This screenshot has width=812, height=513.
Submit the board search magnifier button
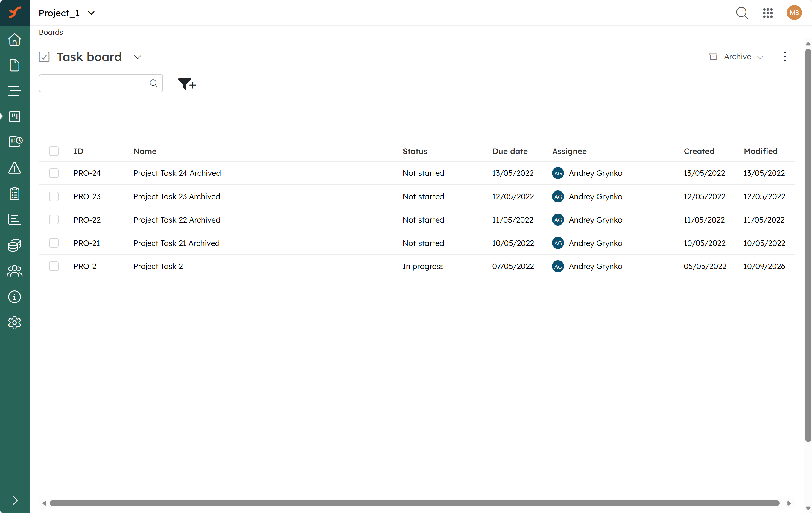(154, 83)
